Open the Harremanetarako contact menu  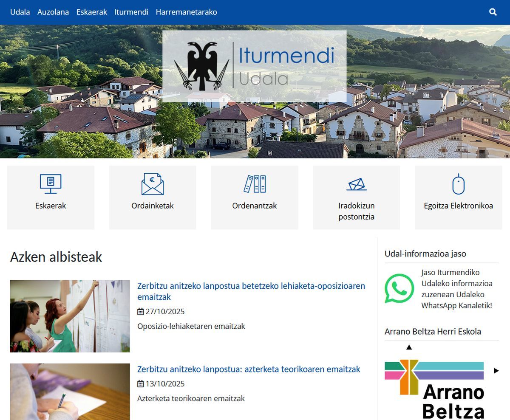(186, 12)
